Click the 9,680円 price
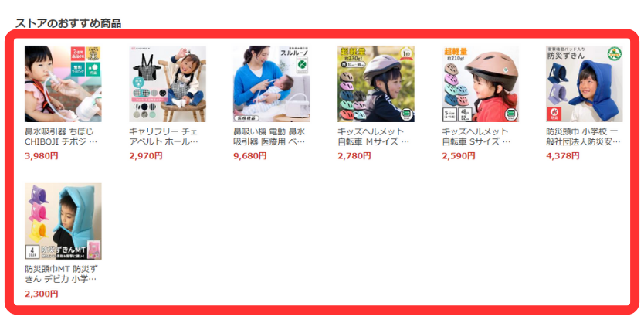 250,156
